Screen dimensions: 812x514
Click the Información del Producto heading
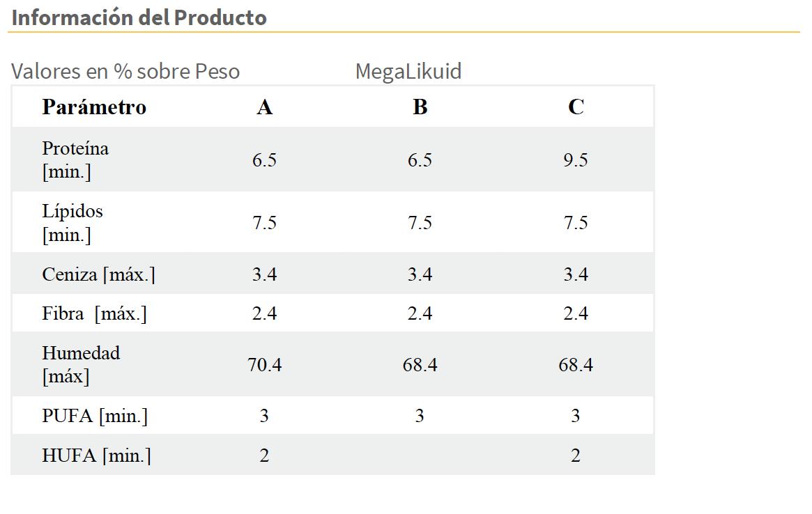click(x=139, y=17)
